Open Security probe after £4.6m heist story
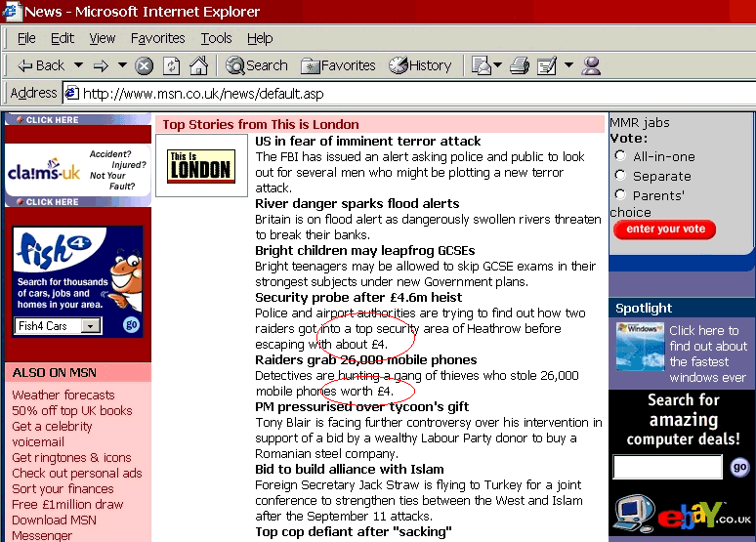756x542 pixels. pos(358,297)
